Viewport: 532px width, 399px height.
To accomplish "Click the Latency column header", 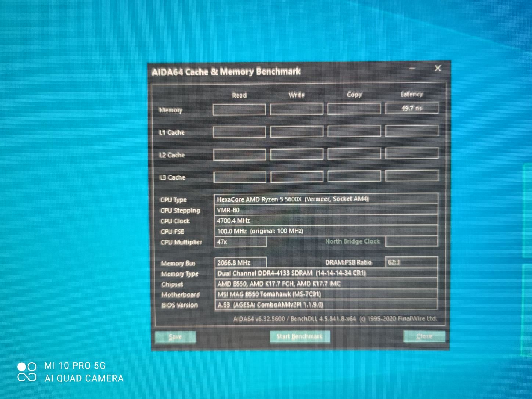I will [411, 94].
